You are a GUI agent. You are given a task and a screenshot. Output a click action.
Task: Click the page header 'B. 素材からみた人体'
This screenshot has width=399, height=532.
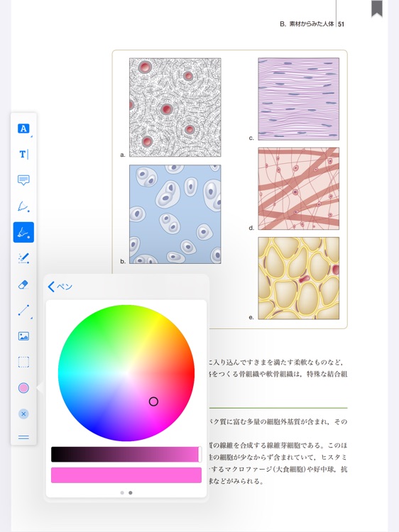[307, 24]
